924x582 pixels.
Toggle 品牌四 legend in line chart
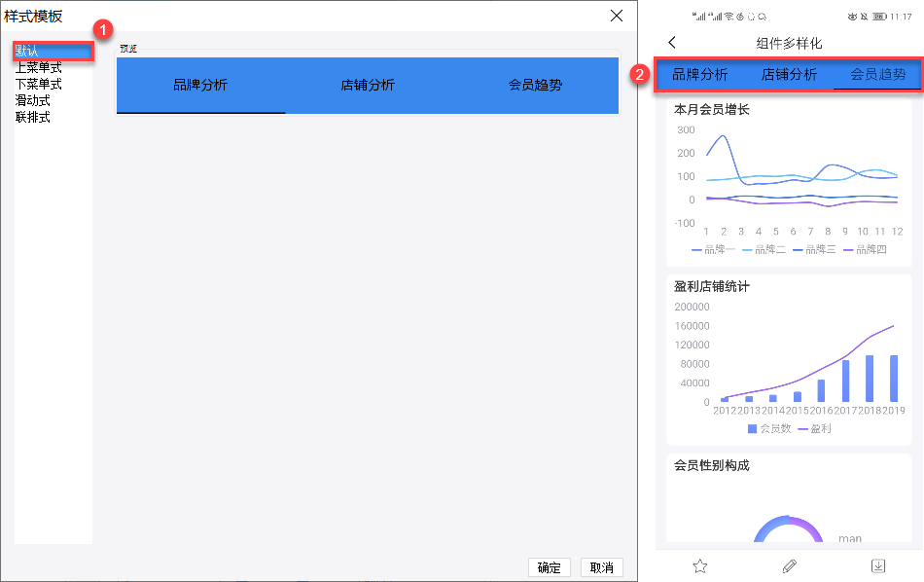click(865, 249)
